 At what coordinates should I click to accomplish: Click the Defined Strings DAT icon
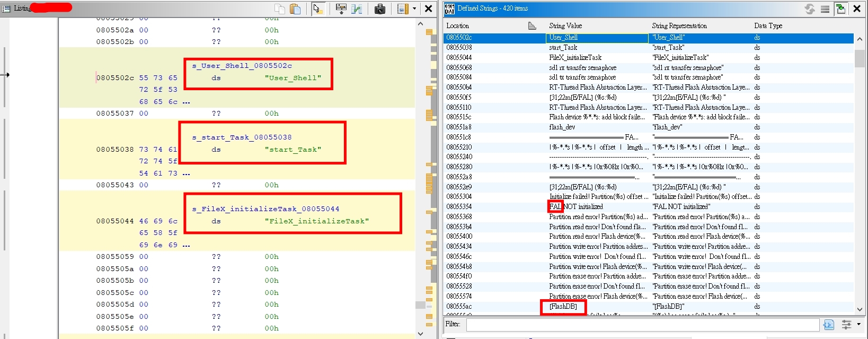pos(449,8)
